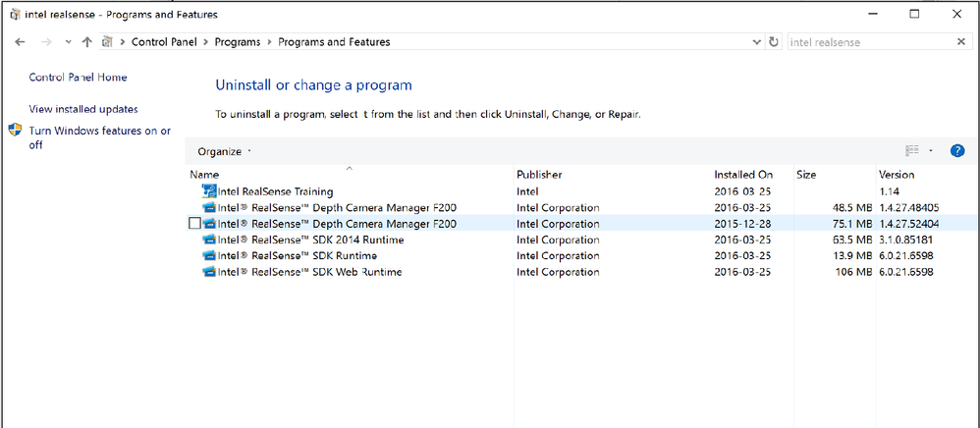Click the RealSense SDK Web Runtime icon

pos(209,273)
